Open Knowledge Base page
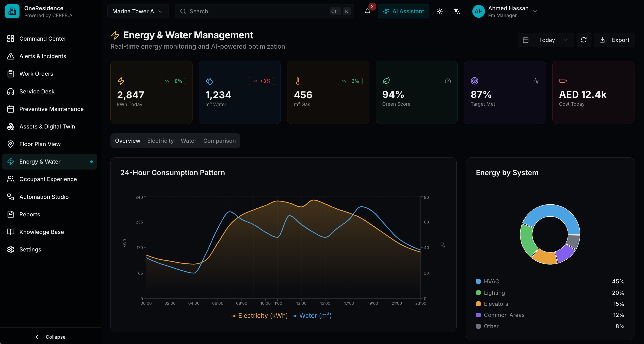The width and height of the screenshot is (644, 344). click(41, 232)
